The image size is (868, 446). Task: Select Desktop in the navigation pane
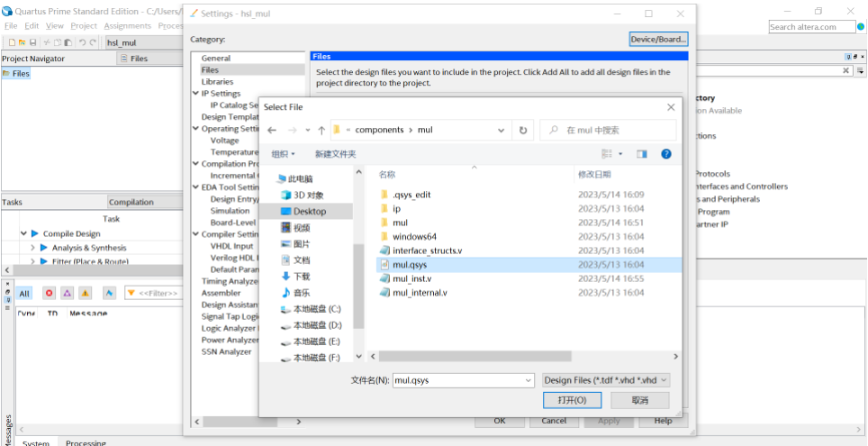(310, 211)
